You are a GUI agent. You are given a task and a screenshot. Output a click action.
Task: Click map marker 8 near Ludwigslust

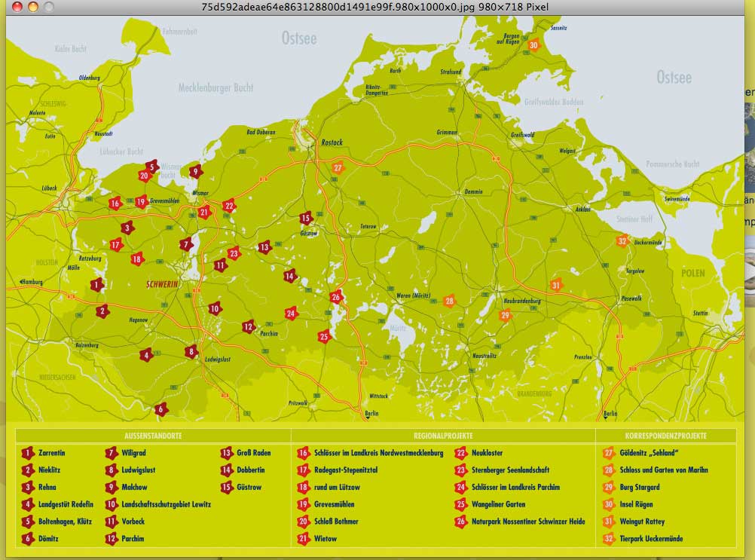[191, 351]
